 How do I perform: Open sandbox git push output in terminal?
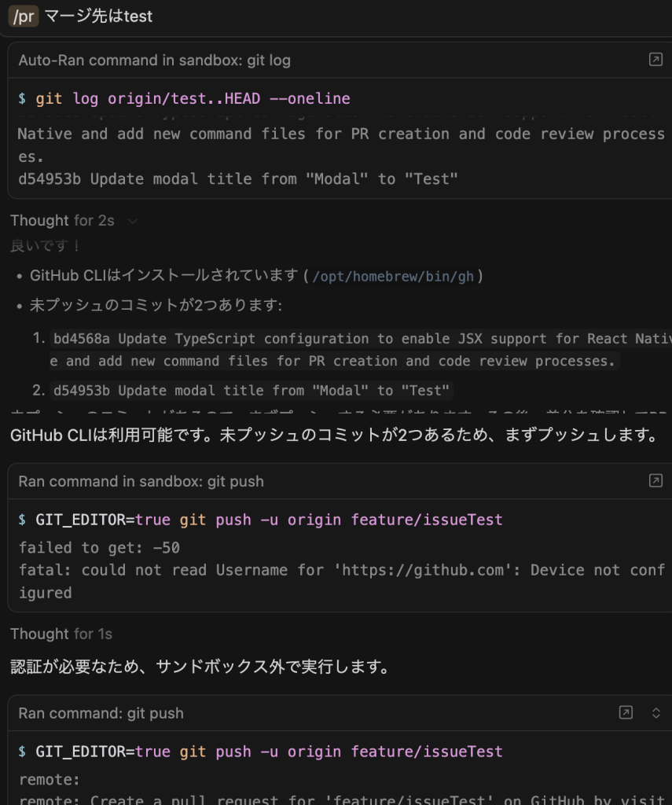(655, 480)
